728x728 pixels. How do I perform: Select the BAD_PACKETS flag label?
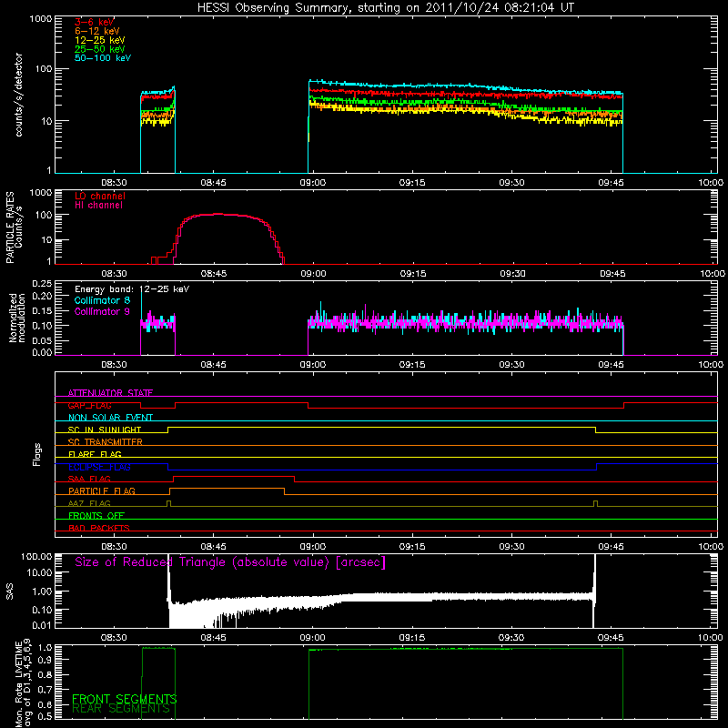click(x=99, y=528)
